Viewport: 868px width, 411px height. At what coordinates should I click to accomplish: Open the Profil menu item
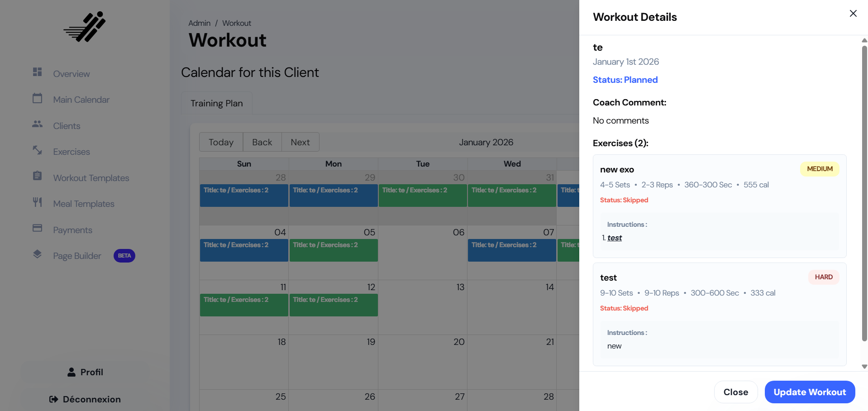[85, 372]
